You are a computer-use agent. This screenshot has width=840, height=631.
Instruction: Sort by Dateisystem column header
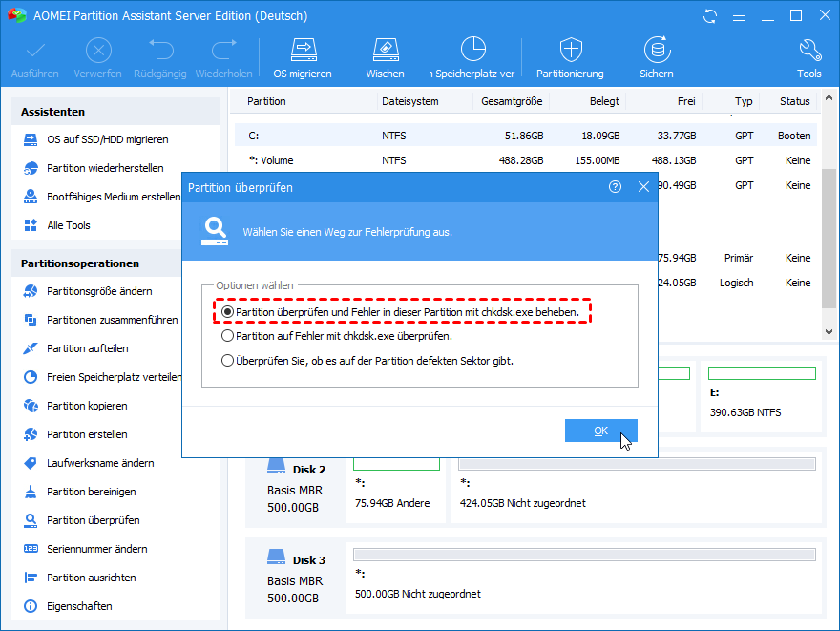point(410,101)
